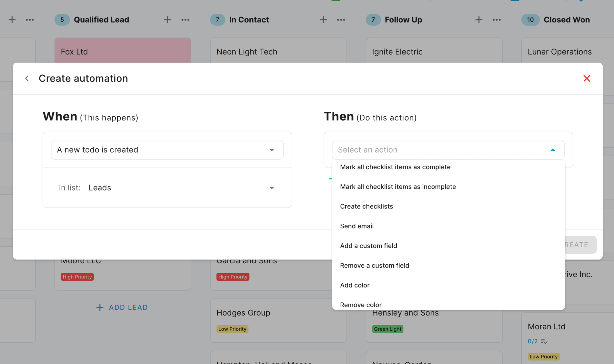This screenshot has width=614, height=364.
Task: Click the In Contact column title
Action: pos(249,20)
